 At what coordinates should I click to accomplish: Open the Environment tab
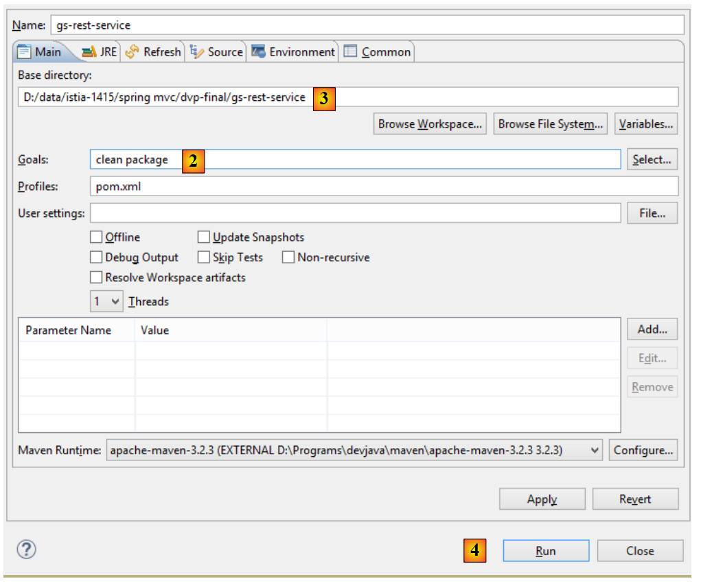(294, 52)
